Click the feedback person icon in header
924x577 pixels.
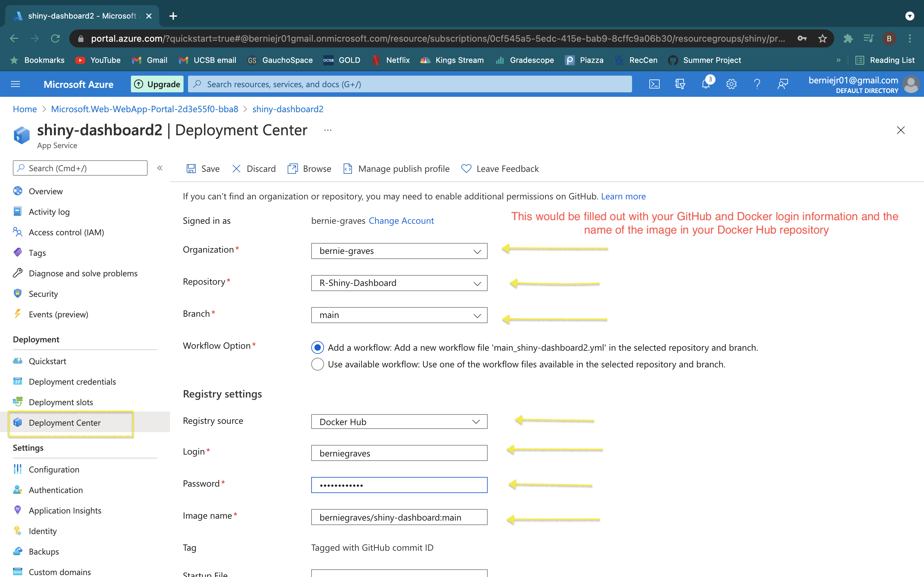(783, 84)
